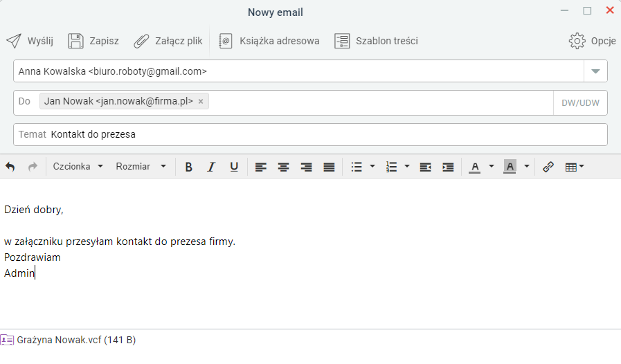
Task: Click the vCard attachment icon
Action: coord(7,340)
